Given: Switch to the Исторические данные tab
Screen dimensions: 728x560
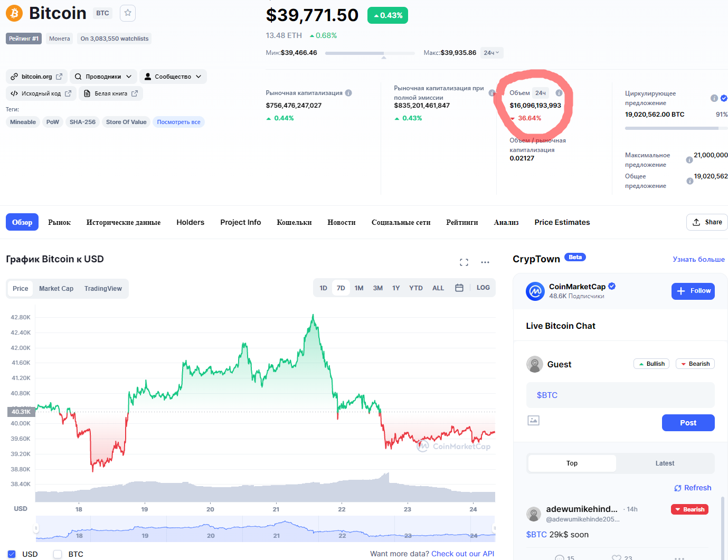Looking at the screenshot, I should (x=124, y=223).
